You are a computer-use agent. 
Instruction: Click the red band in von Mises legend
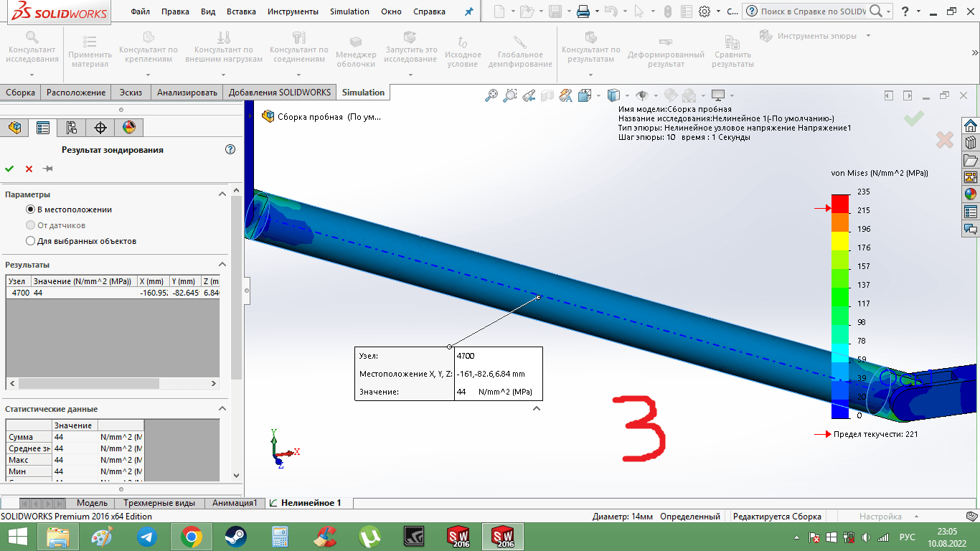coord(840,203)
